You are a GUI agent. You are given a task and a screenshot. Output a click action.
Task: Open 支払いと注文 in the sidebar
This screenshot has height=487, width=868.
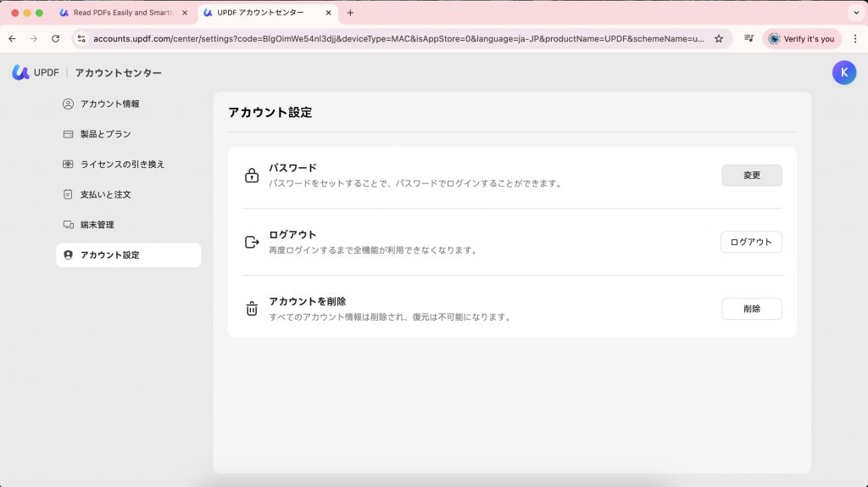(x=129, y=194)
